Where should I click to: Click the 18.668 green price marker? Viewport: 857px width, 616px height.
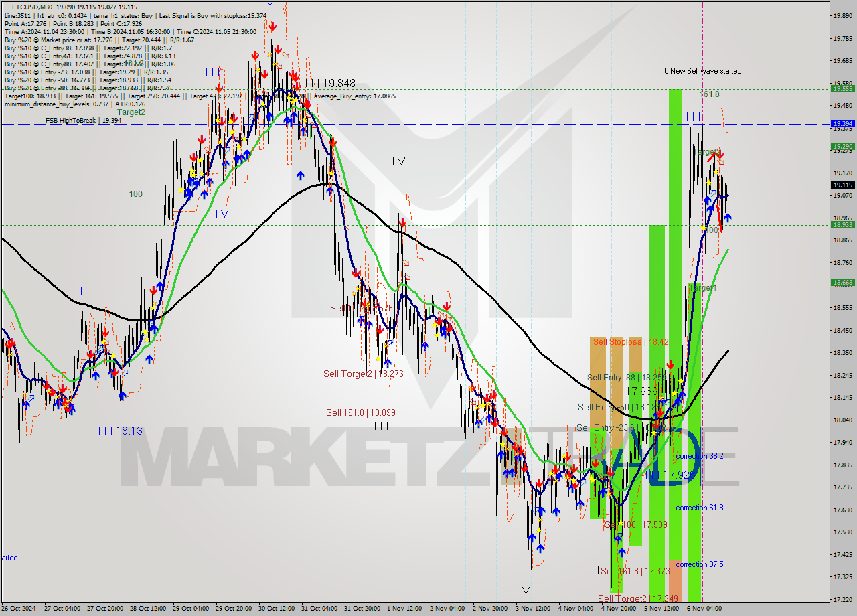coord(842,283)
